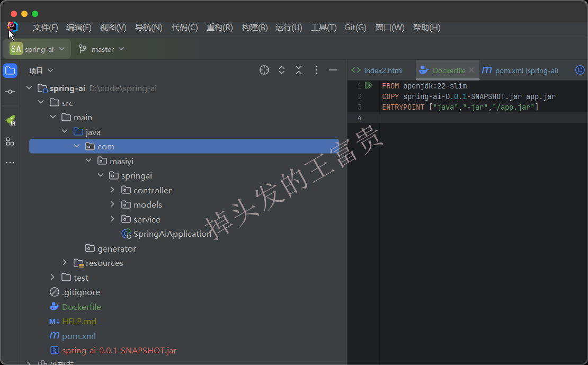
Task: Open the 重构(R) menu
Action: 219,28
